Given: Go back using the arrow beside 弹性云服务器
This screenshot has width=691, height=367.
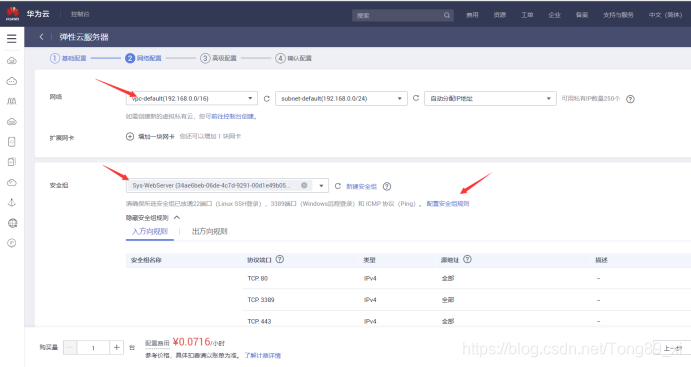Looking at the screenshot, I should pos(41,37).
